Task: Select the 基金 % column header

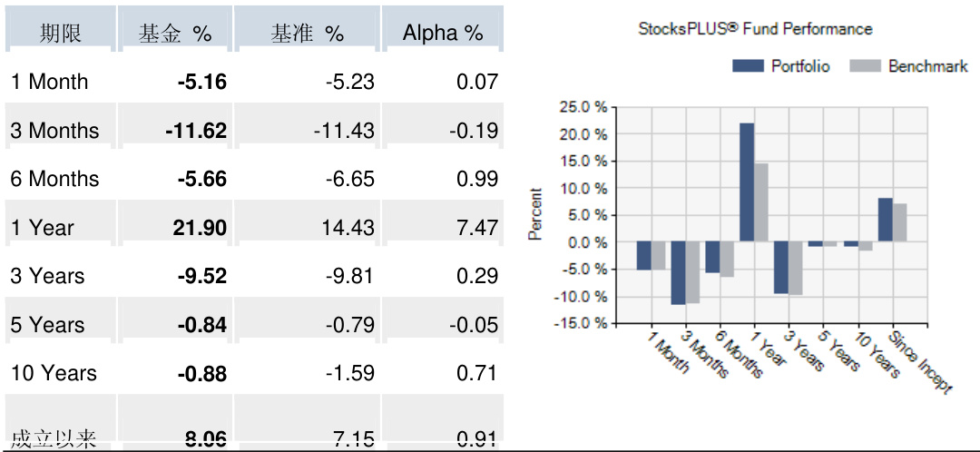Action: tap(175, 34)
